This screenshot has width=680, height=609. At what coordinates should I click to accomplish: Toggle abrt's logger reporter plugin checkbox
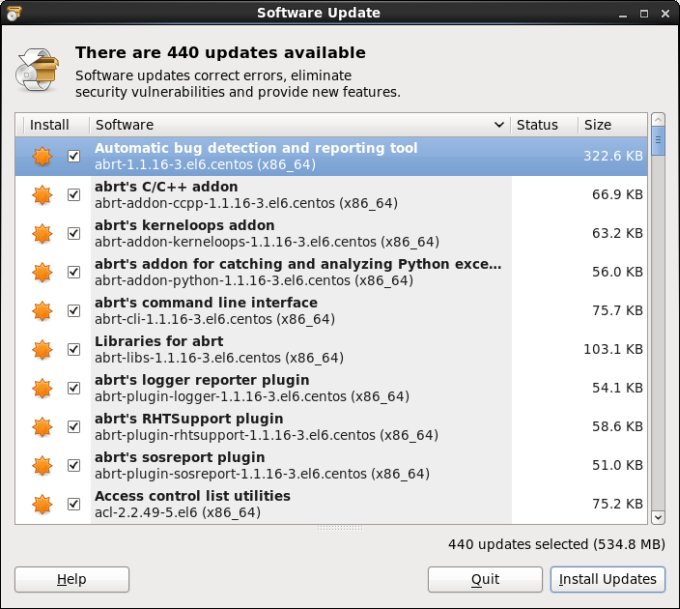pos(74,387)
